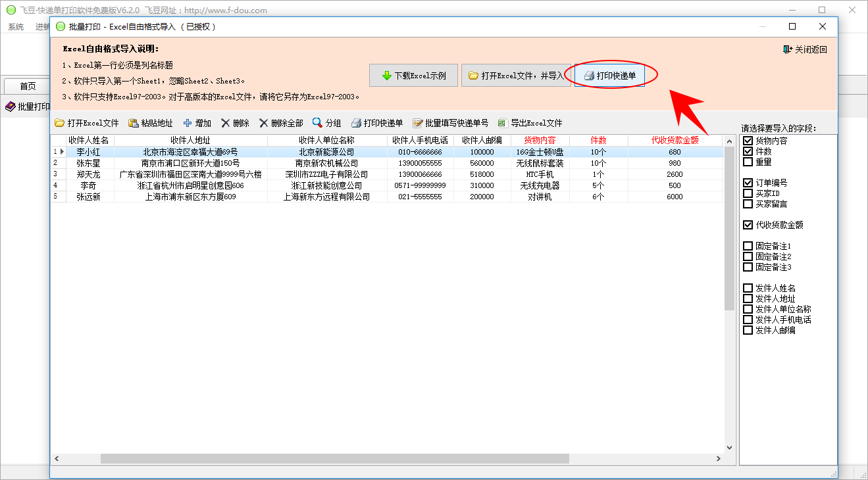Select 批量打印 tab in main window
Viewport: 868px width, 480px height.
point(28,107)
